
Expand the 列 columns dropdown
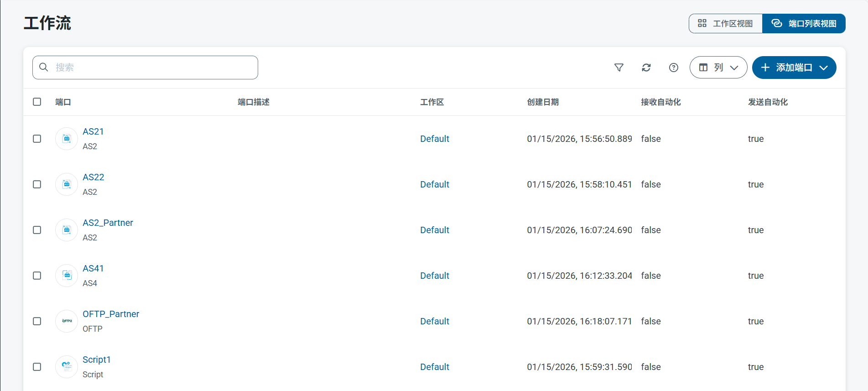(x=718, y=68)
